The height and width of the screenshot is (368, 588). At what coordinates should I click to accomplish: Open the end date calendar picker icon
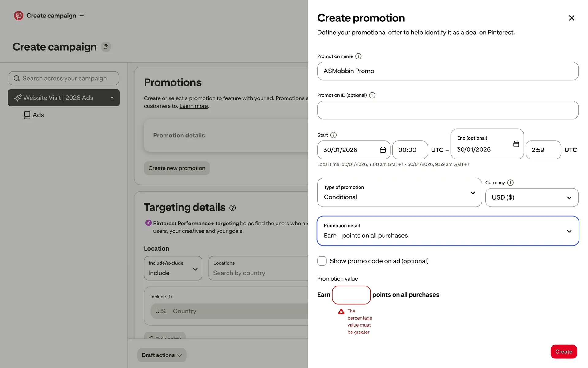[x=516, y=144]
